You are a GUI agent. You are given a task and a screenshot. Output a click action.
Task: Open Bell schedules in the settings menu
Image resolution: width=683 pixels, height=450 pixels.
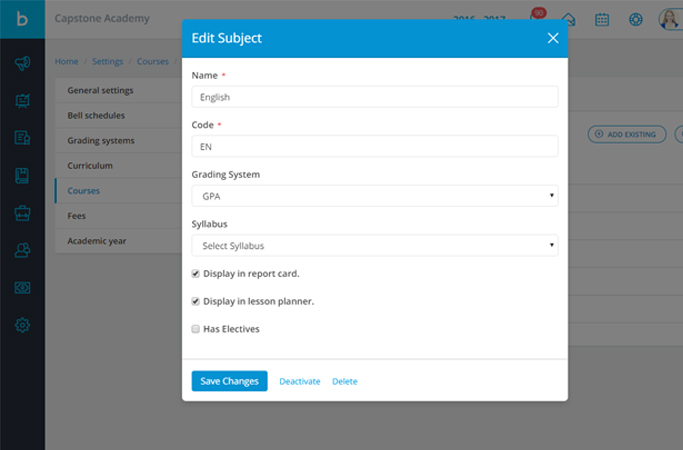pyautogui.click(x=118, y=115)
